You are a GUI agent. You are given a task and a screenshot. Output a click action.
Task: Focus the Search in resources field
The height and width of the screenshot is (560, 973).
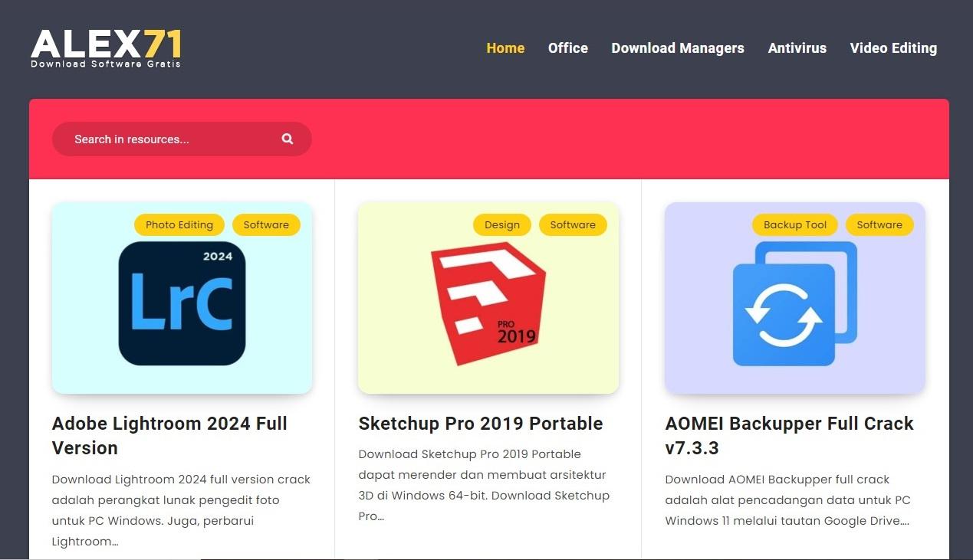[x=182, y=139]
